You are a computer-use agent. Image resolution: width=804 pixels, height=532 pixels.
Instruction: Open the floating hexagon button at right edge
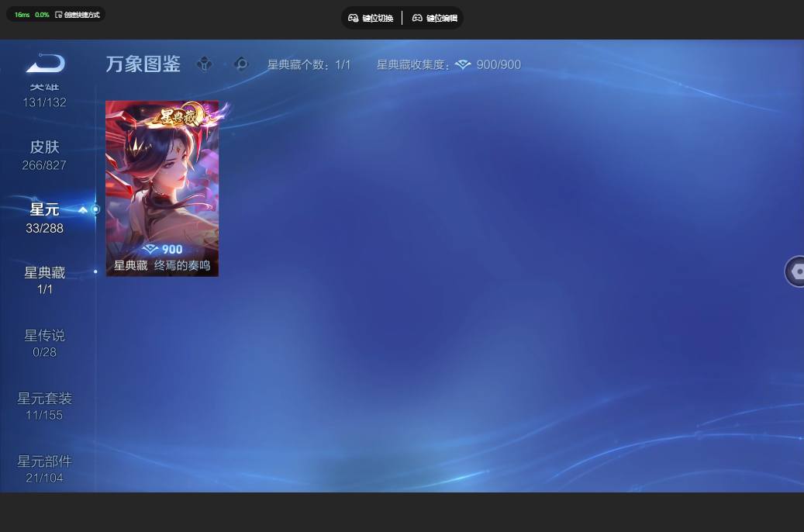[x=795, y=271]
